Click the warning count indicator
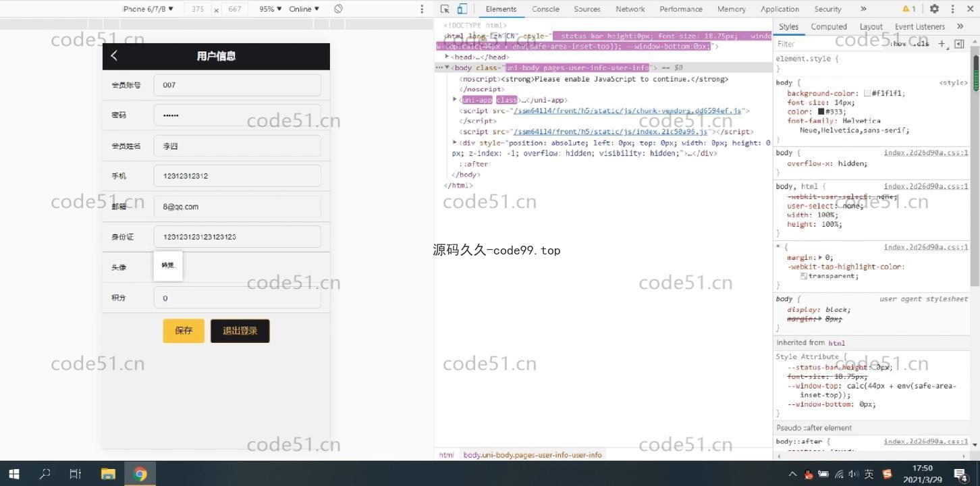Viewport: 980px width, 486px height. click(x=909, y=9)
